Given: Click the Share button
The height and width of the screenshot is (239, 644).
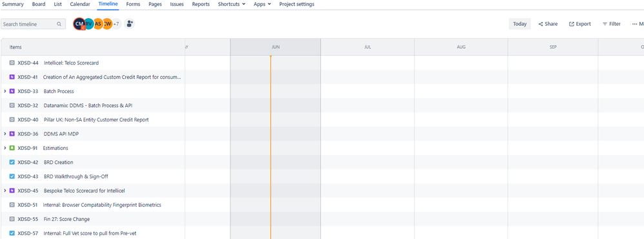Looking at the screenshot, I should click(548, 24).
